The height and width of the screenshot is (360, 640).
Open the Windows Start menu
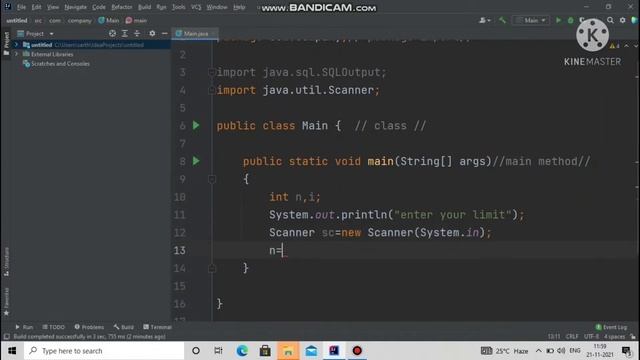point(12,351)
